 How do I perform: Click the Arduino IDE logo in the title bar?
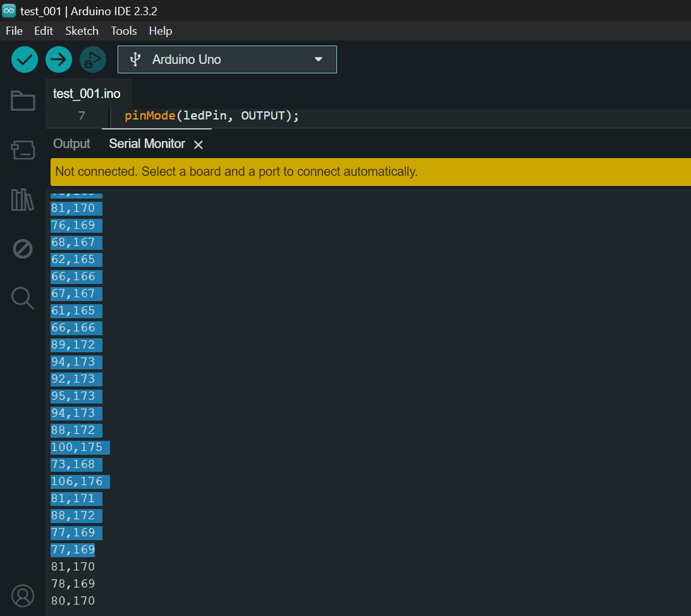(9, 11)
